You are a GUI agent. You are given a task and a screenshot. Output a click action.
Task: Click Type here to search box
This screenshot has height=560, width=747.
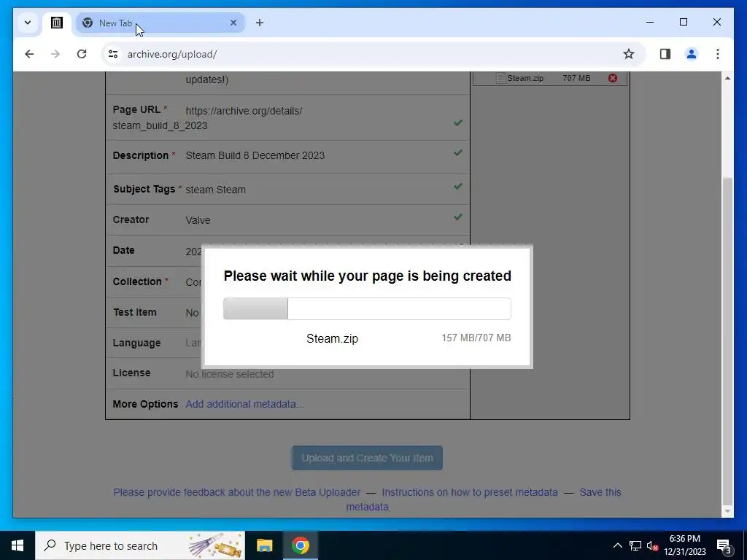pyautogui.click(x=140, y=545)
